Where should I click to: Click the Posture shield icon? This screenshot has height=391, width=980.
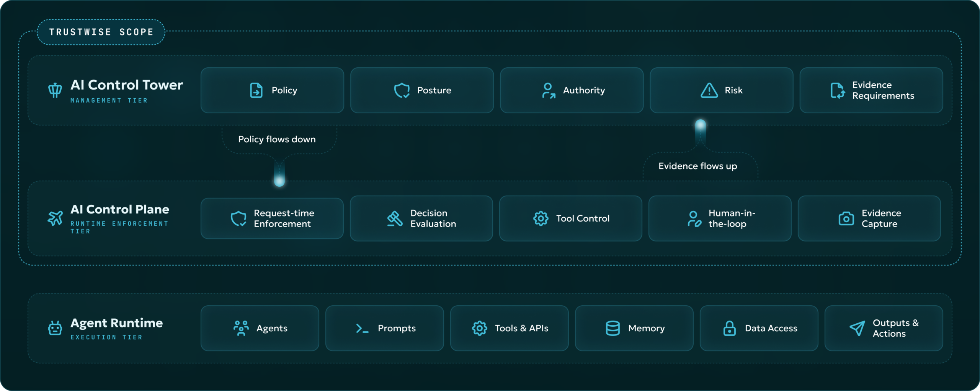pos(402,90)
